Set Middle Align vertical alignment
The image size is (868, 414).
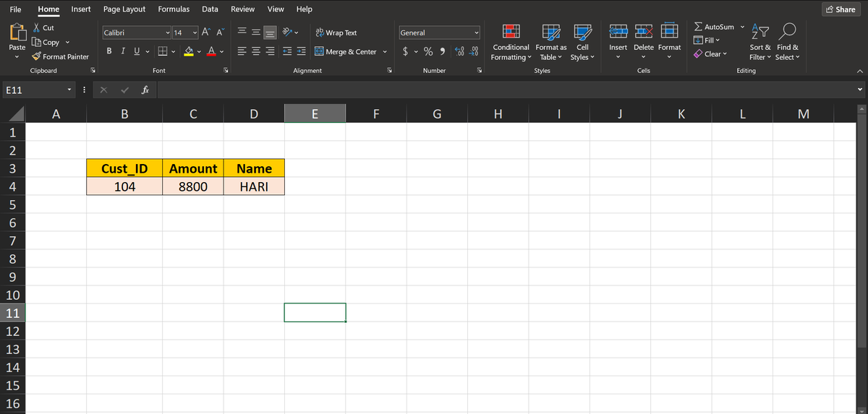click(256, 33)
